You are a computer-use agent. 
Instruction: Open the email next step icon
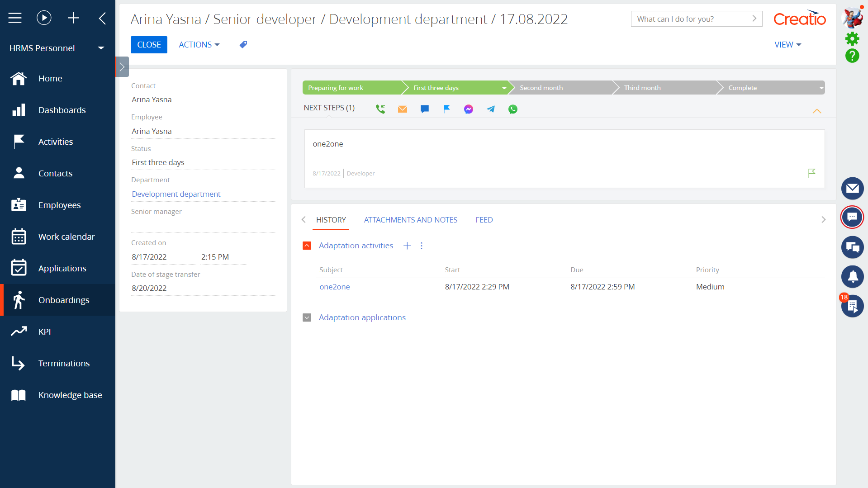click(402, 109)
